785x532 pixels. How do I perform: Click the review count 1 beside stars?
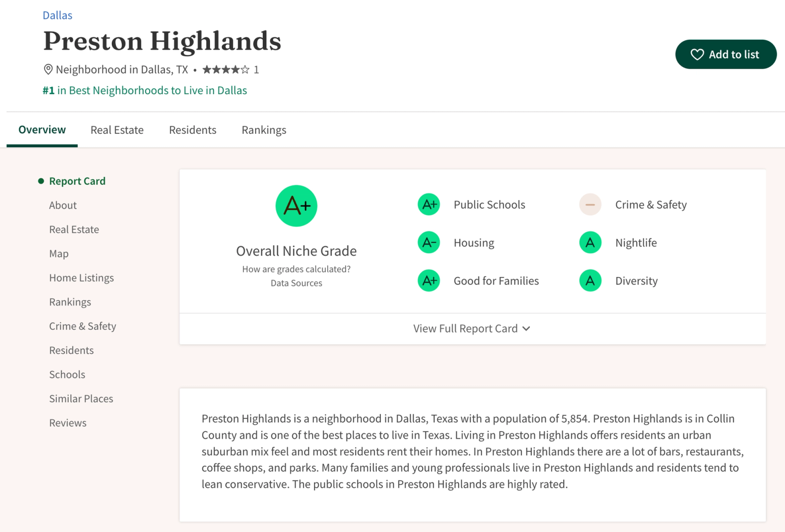coord(256,70)
